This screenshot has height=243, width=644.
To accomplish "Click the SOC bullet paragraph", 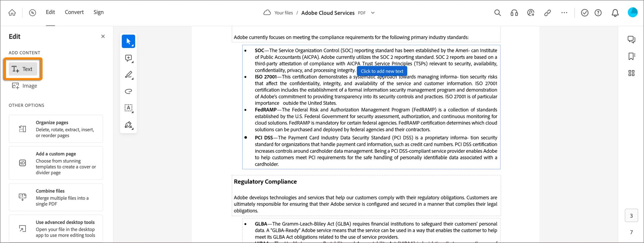I will (x=376, y=60).
